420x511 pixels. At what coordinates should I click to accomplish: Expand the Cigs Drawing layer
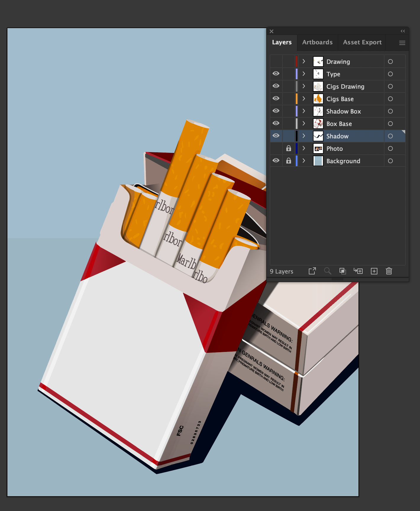tap(304, 86)
